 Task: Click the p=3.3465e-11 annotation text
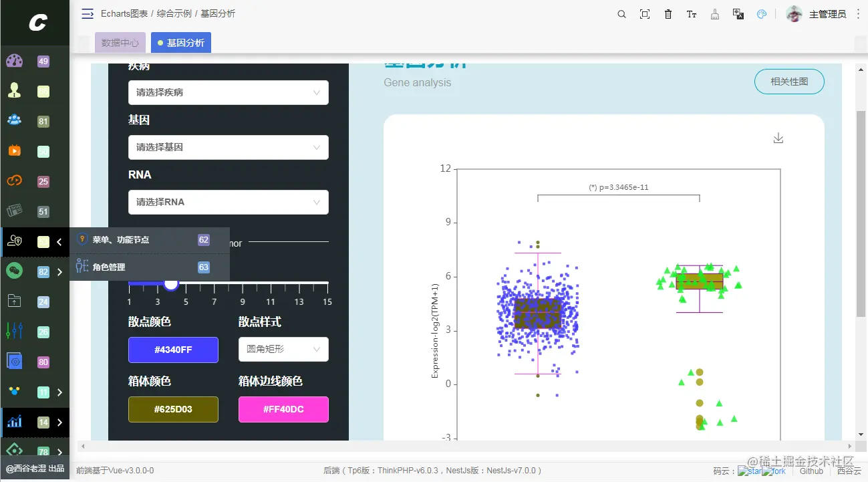(x=619, y=187)
